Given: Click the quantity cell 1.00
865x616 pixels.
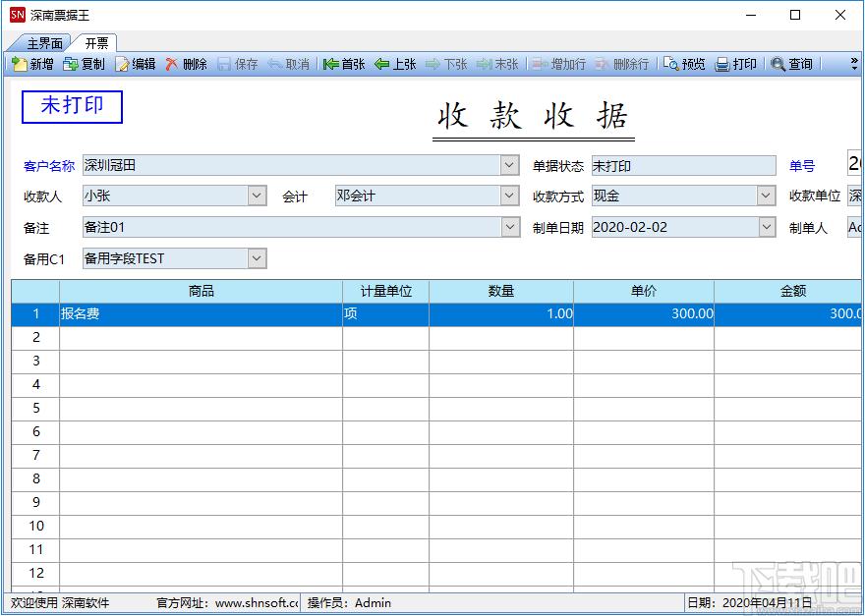Looking at the screenshot, I should [501, 314].
